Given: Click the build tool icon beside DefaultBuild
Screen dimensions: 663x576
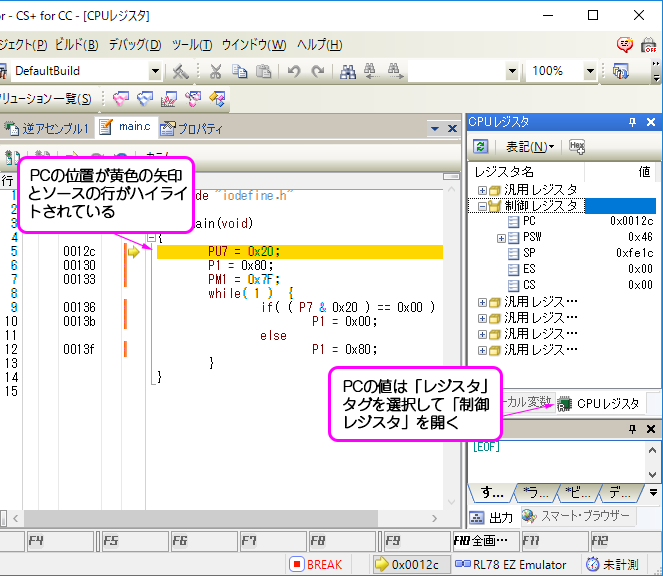Looking at the screenshot, I should (180, 71).
